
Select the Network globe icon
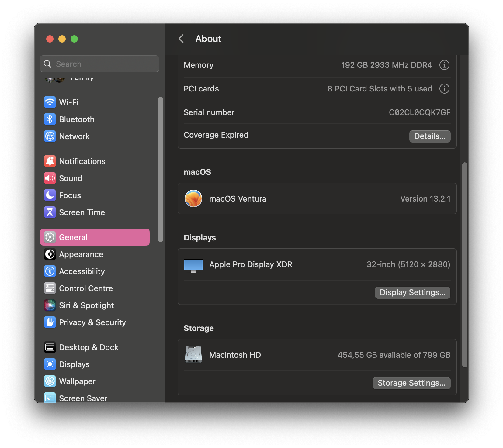click(50, 136)
